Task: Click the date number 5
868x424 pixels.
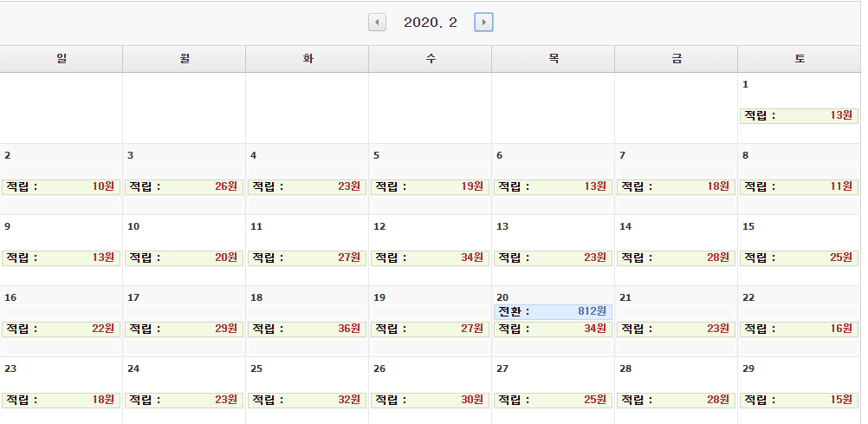Action: [x=377, y=155]
